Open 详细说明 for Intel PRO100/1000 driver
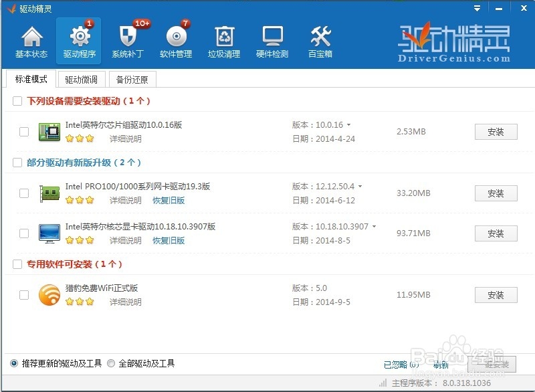The width and height of the screenshot is (535, 392). pyautogui.click(x=125, y=200)
